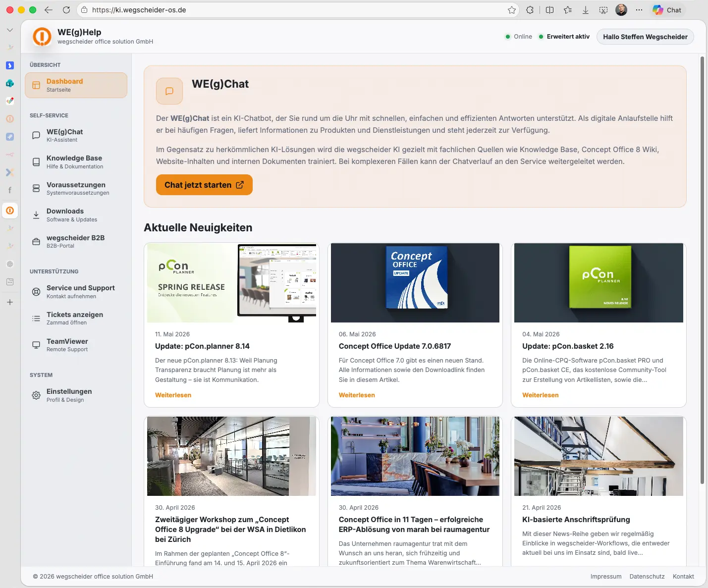Follow Weiterlesen under pCon.basket 2.16

coord(540,395)
